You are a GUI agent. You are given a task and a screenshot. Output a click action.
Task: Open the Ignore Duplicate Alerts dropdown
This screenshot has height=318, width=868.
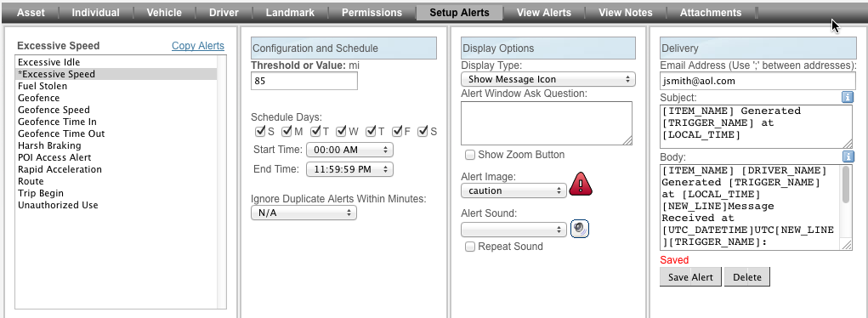click(x=304, y=213)
